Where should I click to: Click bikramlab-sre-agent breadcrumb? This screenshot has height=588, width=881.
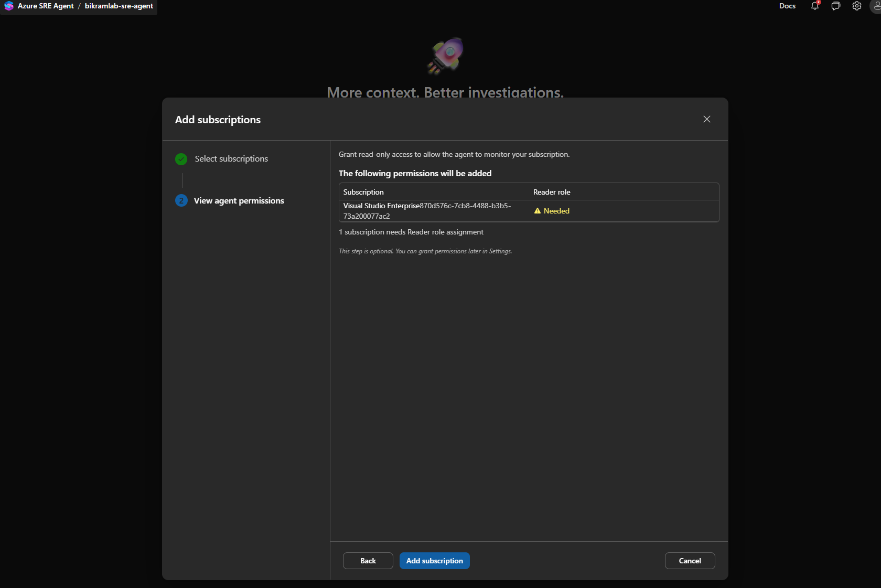point(119,6)
